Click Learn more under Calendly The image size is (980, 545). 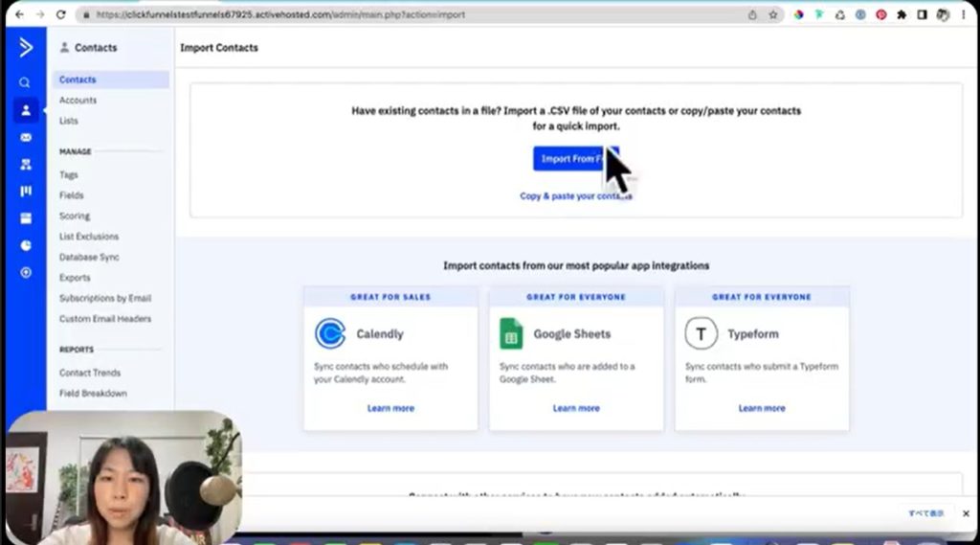[390, 408]
